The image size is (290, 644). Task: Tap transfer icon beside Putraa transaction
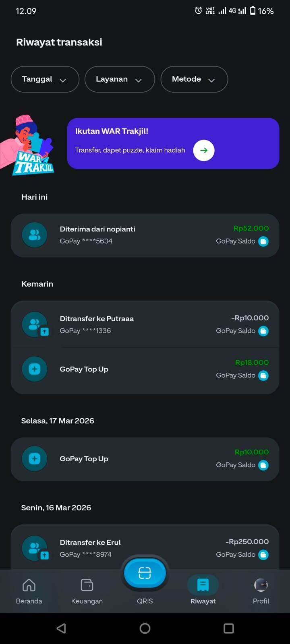pyautogui.click(x=35, y=325)
